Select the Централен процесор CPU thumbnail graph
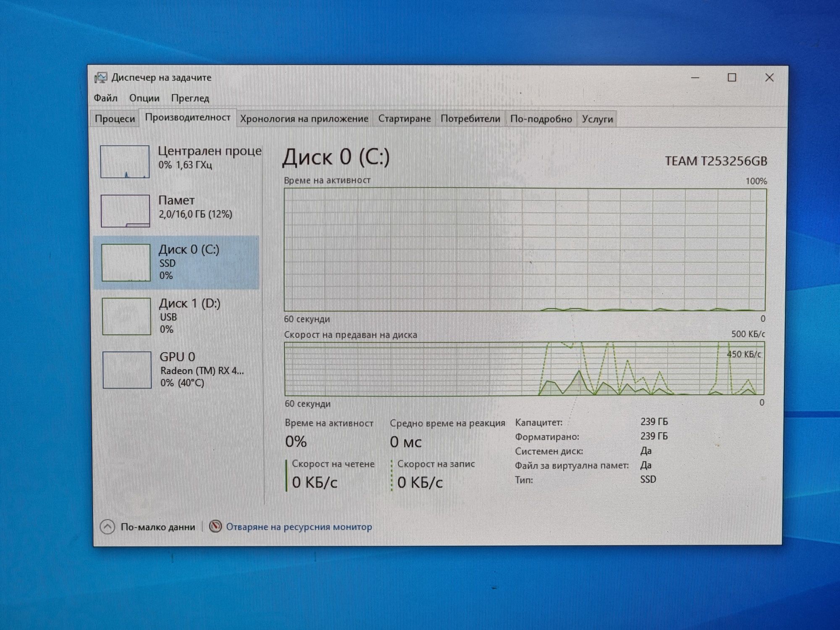The width and height of the screenshot is (840, 630). (125, 162)
